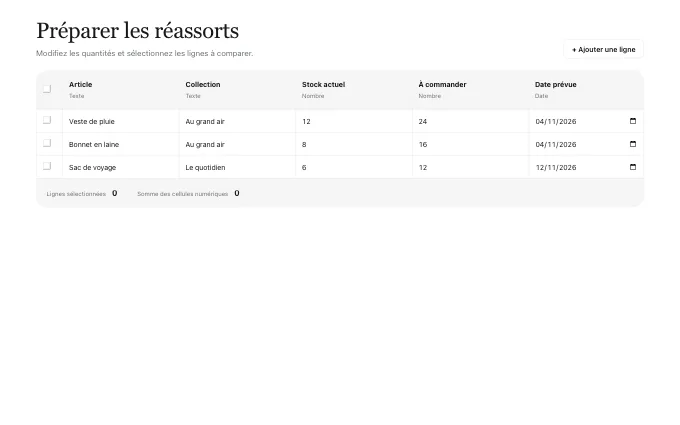The width and height of the screenshot is (680, 425).
Task: Edit stock actuel value 6 for Sac de voyage
Action: 354,167
